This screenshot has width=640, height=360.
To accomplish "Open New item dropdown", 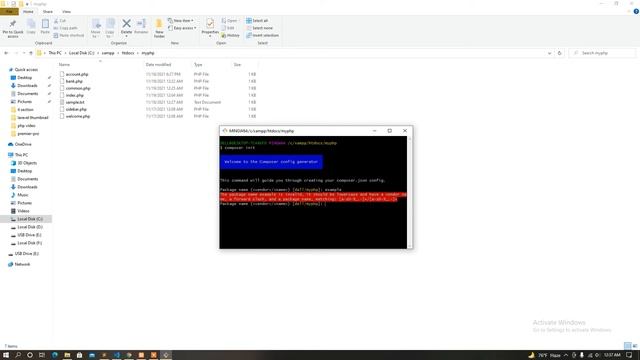I will point(181,20).
